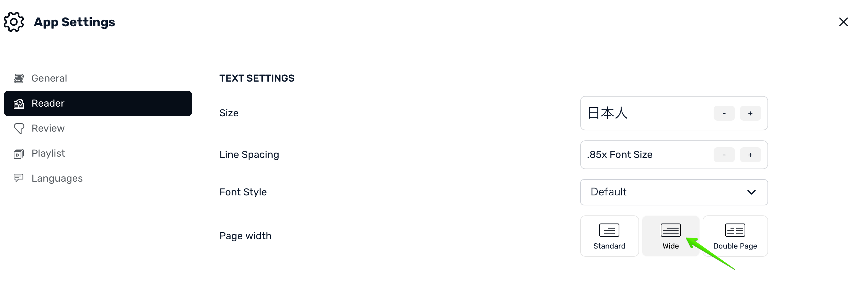Expand Font Style using chevron arrow

[x=751, y=192]
